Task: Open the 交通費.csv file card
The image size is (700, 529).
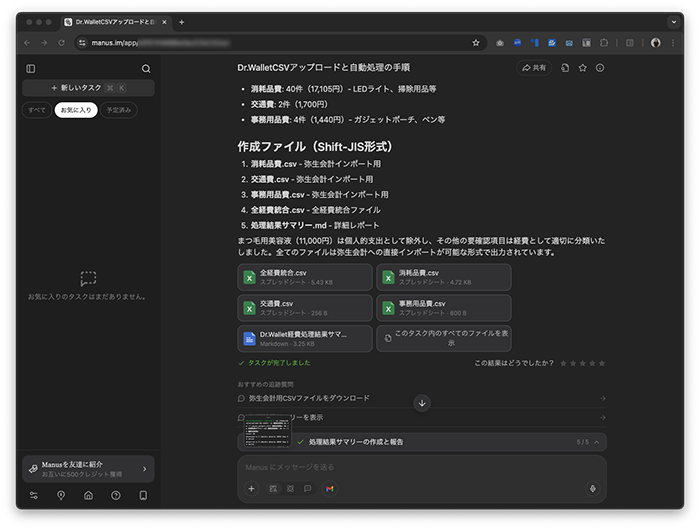Action: tap(305, 308)
